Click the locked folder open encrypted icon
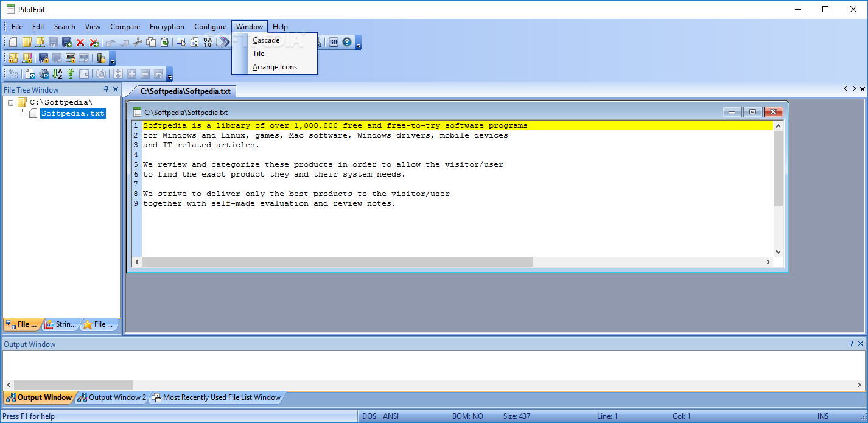The height and width of the screenshot is (423, 868). 13,58
